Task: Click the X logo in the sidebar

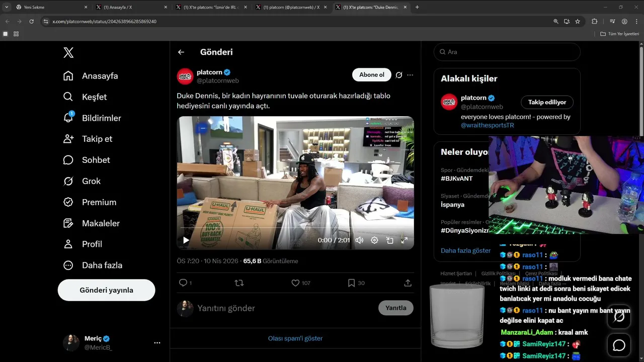Action: click(68, 52)
